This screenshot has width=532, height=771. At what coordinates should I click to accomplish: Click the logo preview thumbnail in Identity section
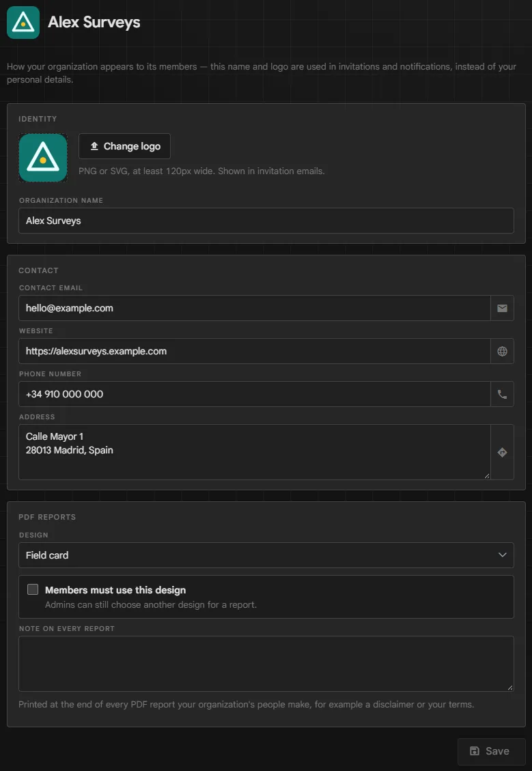click(x=43, y=158)
